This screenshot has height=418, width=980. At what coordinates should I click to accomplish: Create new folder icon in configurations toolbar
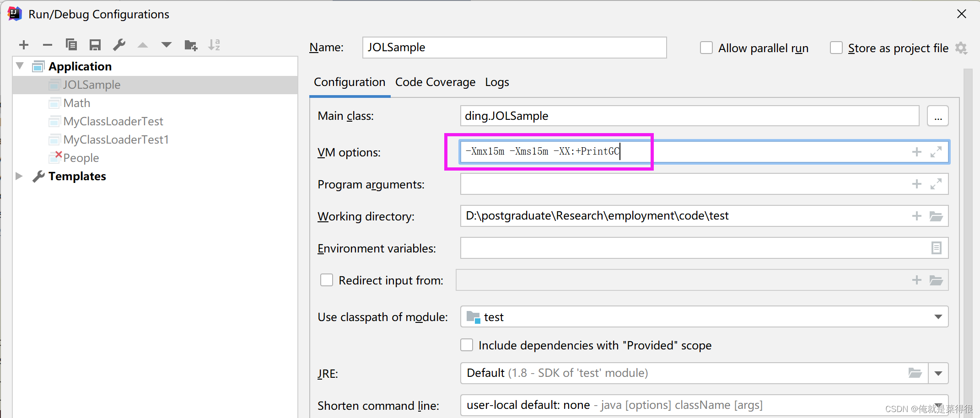coord(191,45)
